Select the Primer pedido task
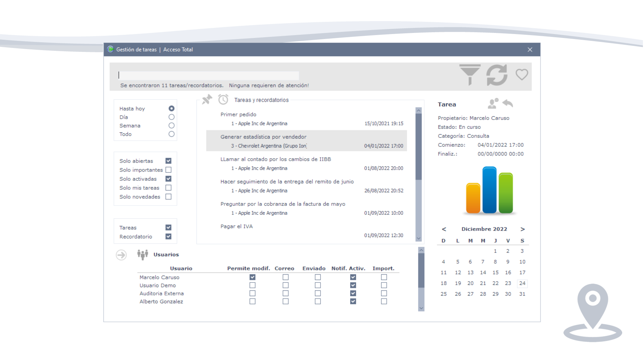 238,115
